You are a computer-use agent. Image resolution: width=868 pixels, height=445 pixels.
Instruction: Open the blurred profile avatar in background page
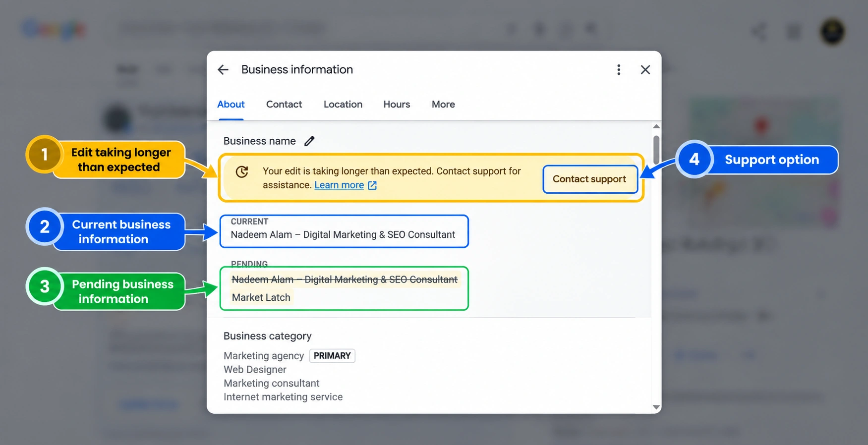[x=832, y=32]
